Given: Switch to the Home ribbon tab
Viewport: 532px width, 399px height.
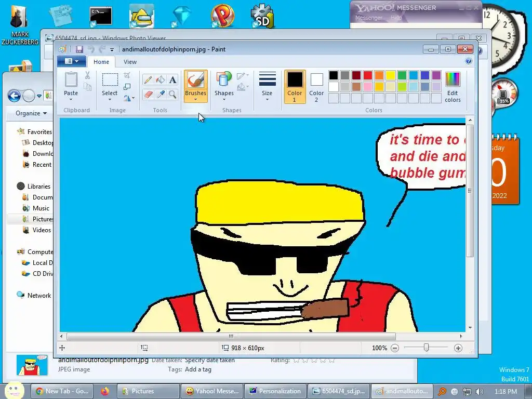Looking at the screenshot, I should tap(101, 62).
